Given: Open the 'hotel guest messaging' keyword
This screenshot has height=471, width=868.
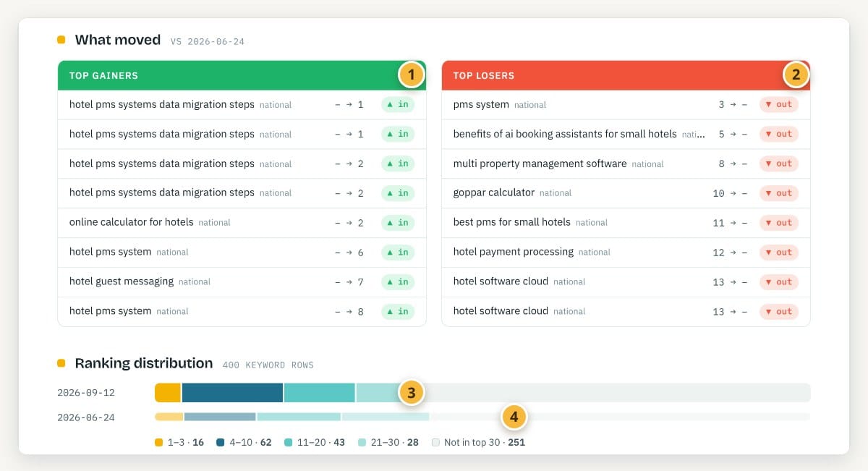Looking at the screenshot, I should [122, 281].
